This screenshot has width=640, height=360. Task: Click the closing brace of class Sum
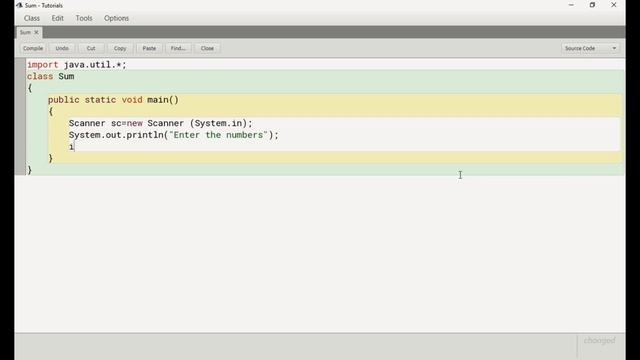click(x=29, y=170)
